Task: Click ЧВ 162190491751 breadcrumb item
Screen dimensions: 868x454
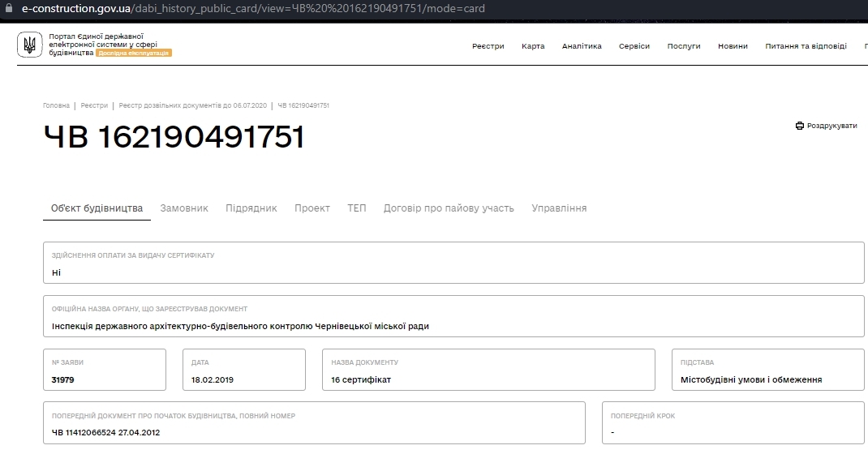Action: coord(303,105)
